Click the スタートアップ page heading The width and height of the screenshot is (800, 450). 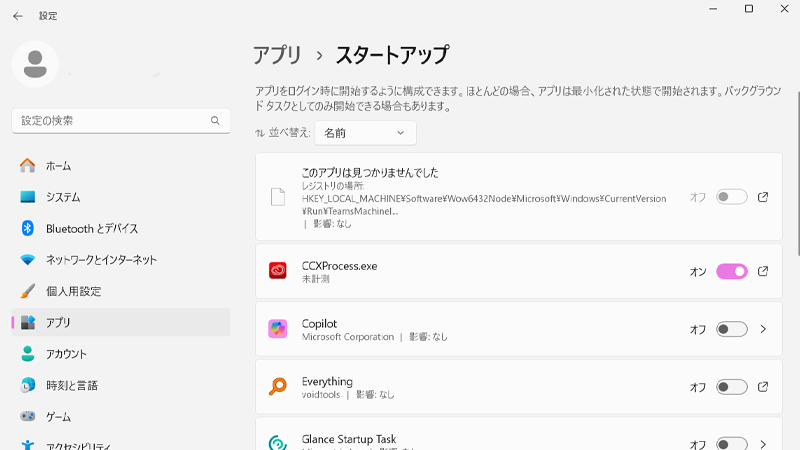point(392,55)
